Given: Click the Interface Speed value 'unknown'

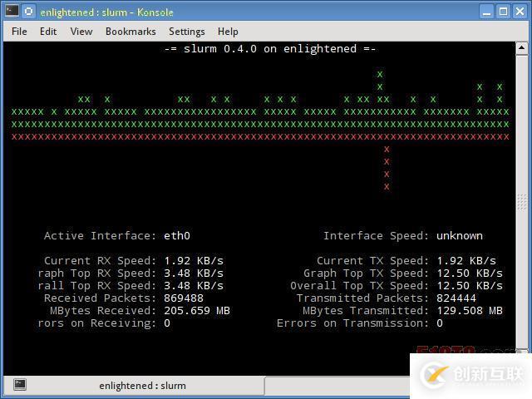Looking at the screenshot, I should point(460,236).
